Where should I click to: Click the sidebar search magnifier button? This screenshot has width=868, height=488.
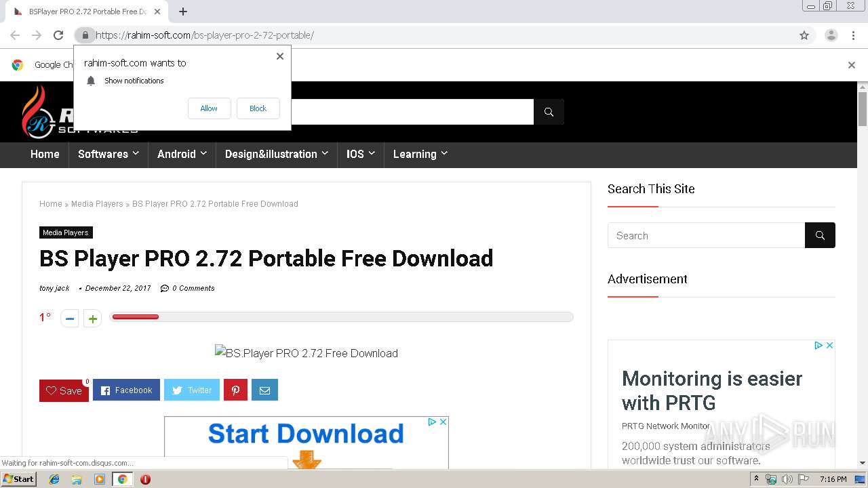[820, 235]
